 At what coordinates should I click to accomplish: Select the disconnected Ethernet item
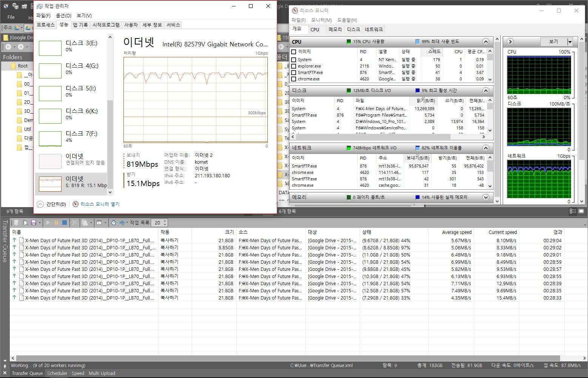71,161
